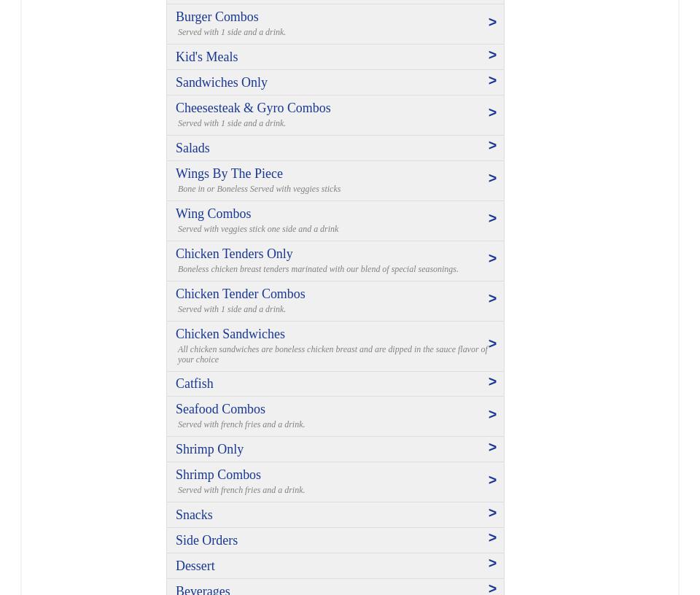Click the arrow next to Sandwiches Only
This screenshot has height=595, width=700.
click(x=492, y=81)
